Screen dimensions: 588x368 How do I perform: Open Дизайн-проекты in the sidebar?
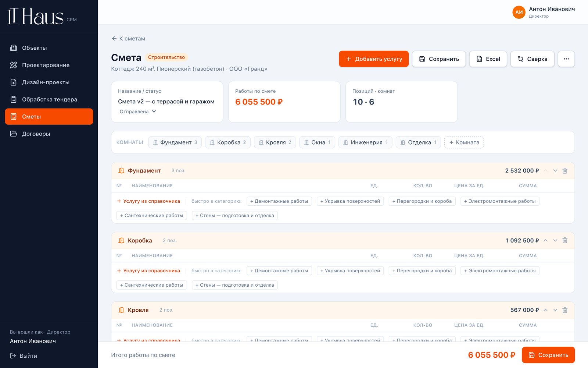click(49, 82)
